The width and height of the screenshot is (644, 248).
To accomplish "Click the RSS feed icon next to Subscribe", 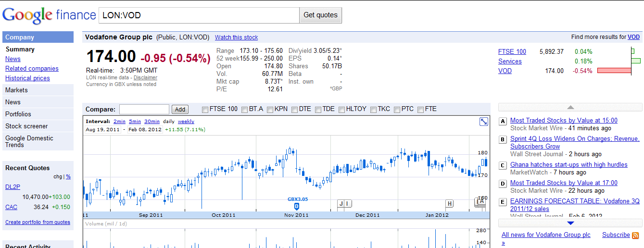I will coord(635,236).
